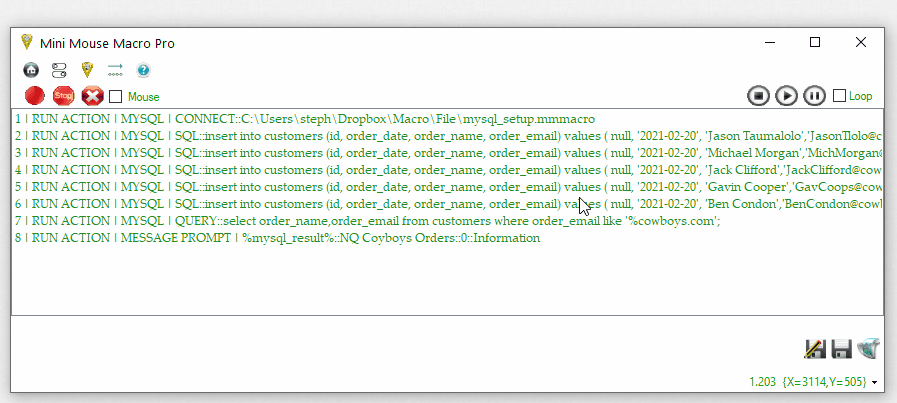
Task: Open the Home icon in toolbar
Action: tap(31, 70)
